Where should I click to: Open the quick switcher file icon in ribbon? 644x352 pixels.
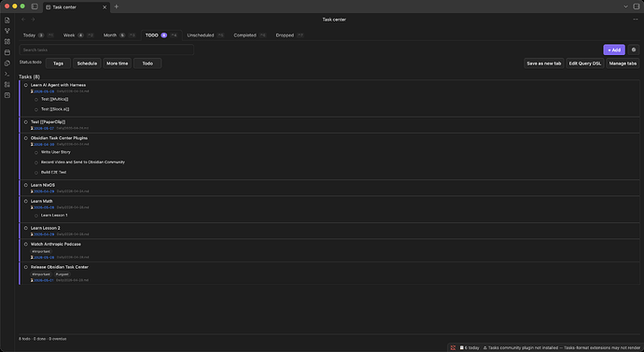coord(7,21)
